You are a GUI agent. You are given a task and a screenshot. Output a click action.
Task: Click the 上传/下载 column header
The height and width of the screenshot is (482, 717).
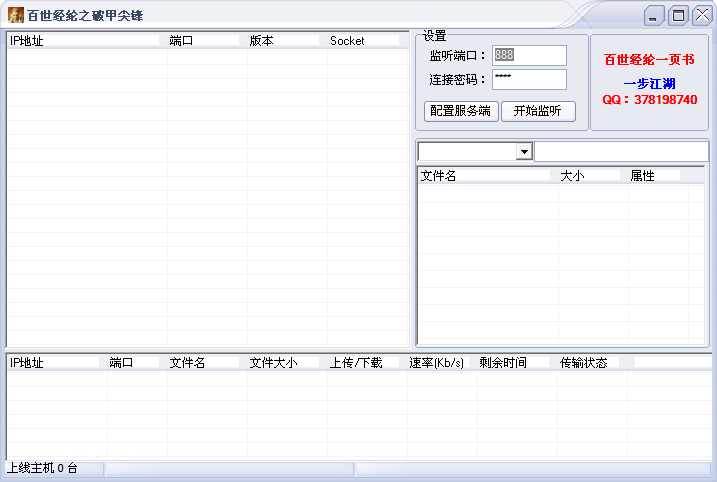coord(365,362)
